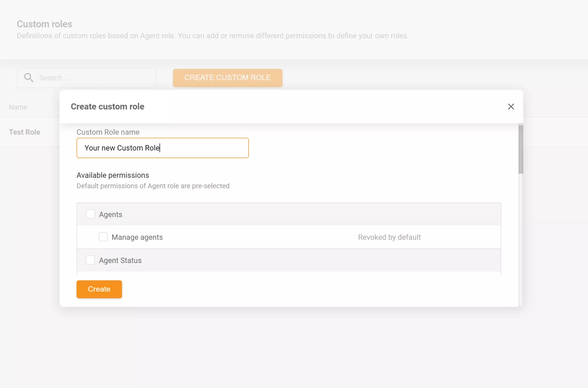Image resolution: width=588 pixels, height=388 pixels.
Task: Click the search magnifier icon
Action: coord(28,77)
